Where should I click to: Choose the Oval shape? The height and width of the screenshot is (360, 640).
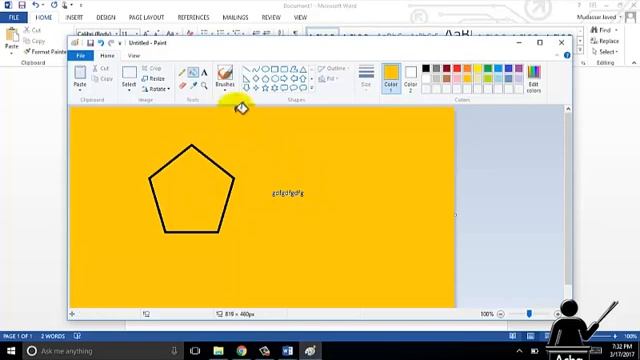coord(265,69)
